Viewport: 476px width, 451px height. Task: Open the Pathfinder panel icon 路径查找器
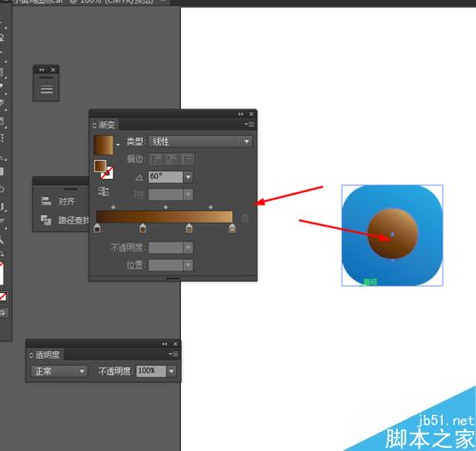[x=47, y=220]
